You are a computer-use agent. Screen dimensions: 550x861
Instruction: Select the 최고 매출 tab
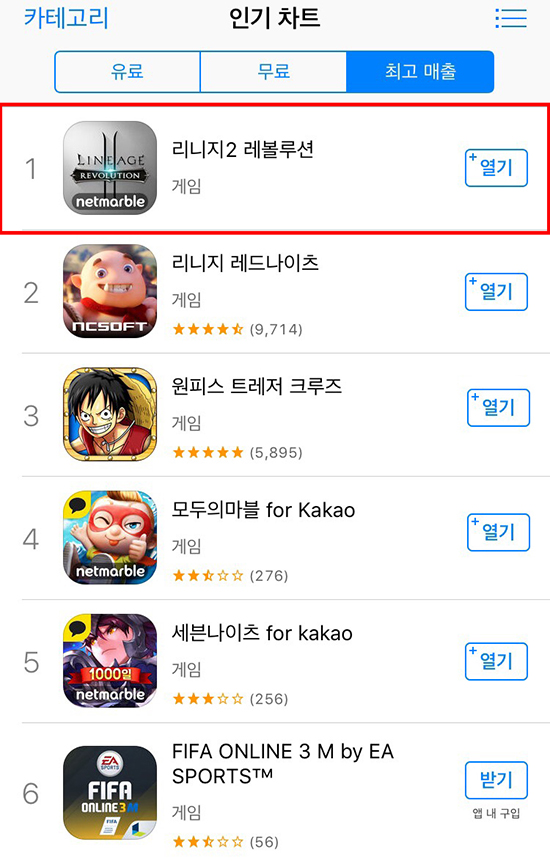(x=420, y=71)
